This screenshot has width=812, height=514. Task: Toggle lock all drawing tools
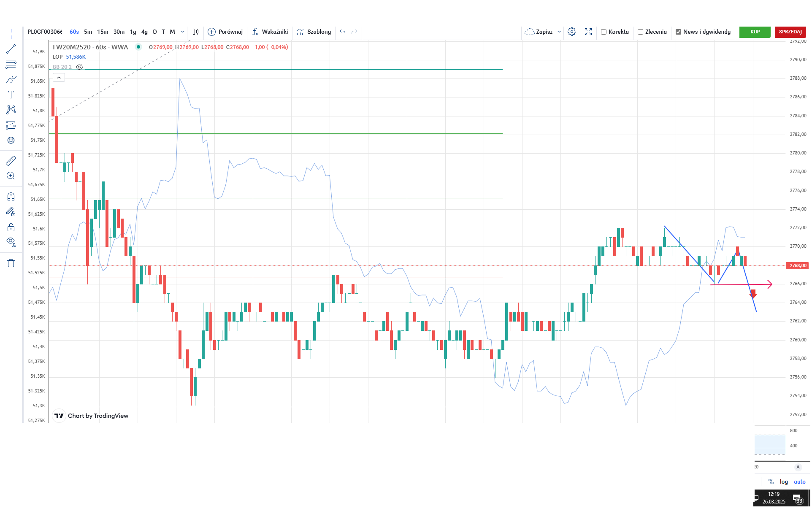pos(11,227)
